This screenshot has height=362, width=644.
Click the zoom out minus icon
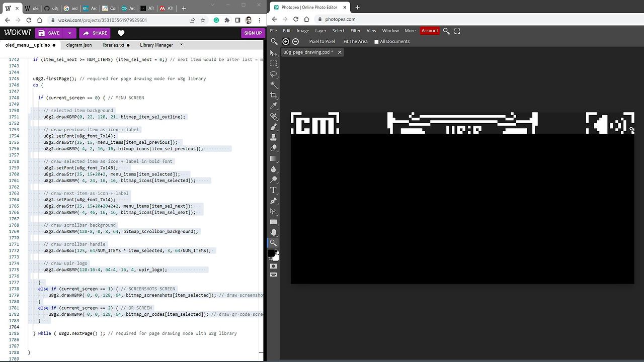[295, 41]
